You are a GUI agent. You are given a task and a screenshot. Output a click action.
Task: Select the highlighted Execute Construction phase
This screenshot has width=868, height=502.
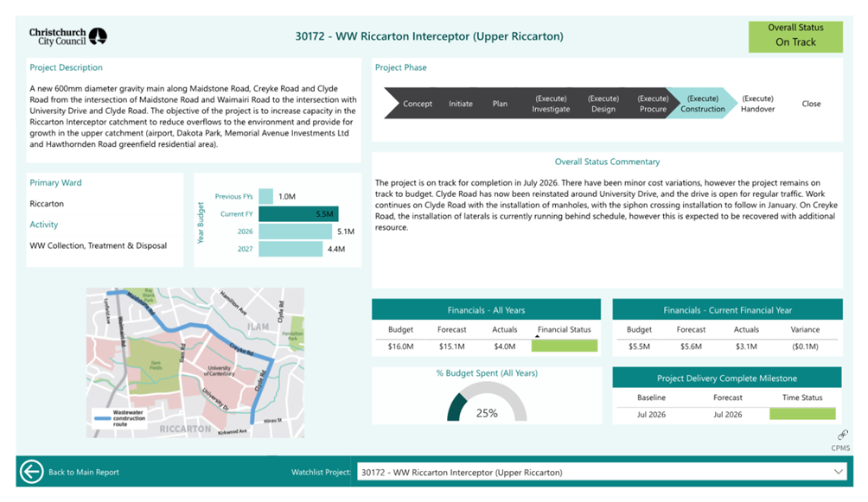702,104
